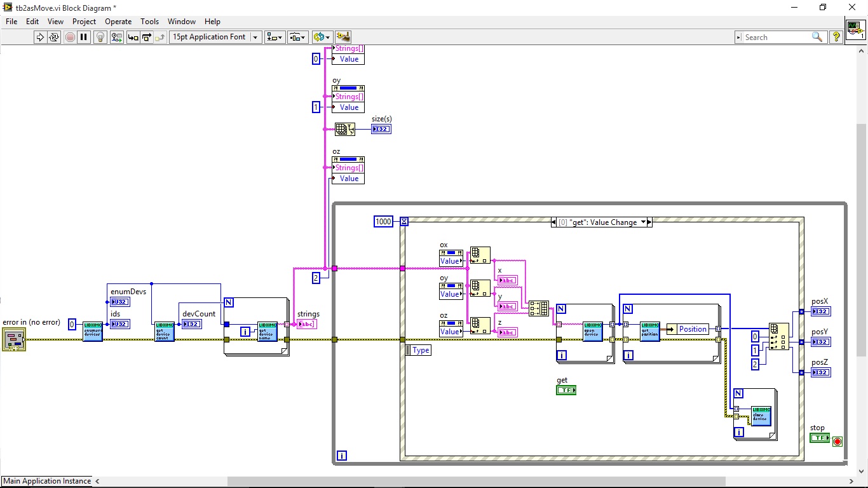Click the Run Continuously button
Image resolution: width=868 pixels, height=488 pixels.
click(x=54, y=37)
